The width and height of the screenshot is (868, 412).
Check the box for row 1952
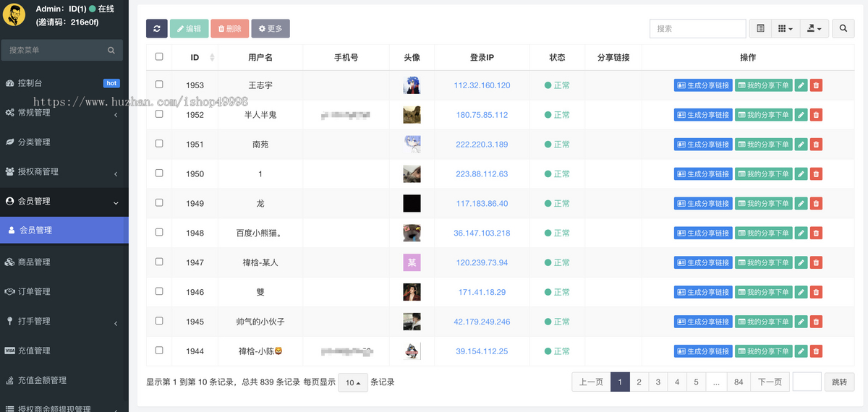(x=159, y=114)
